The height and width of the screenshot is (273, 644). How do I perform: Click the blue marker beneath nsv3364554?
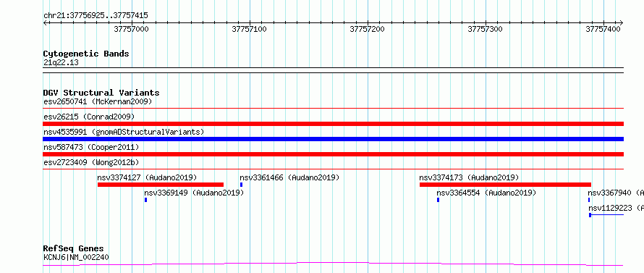tap(438, 200)
